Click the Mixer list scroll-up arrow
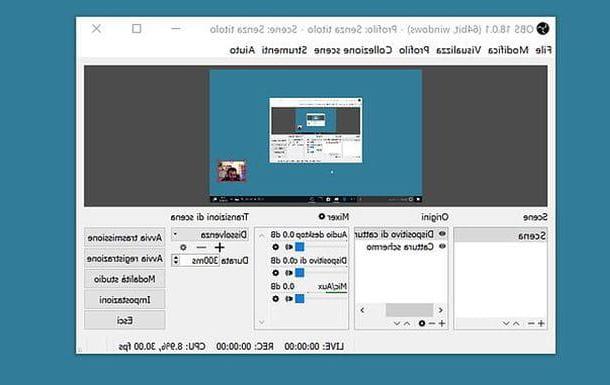Image resolution: width=610 pixels, height=385 pixels. [261, 236]
